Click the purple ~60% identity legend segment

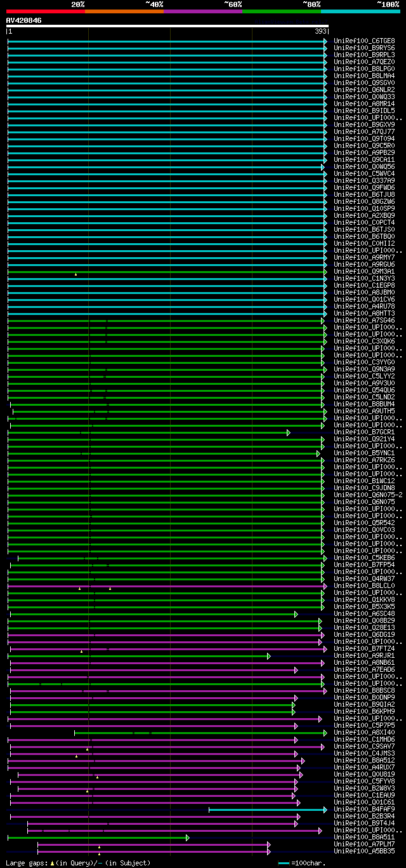click(x=203, y=11)
